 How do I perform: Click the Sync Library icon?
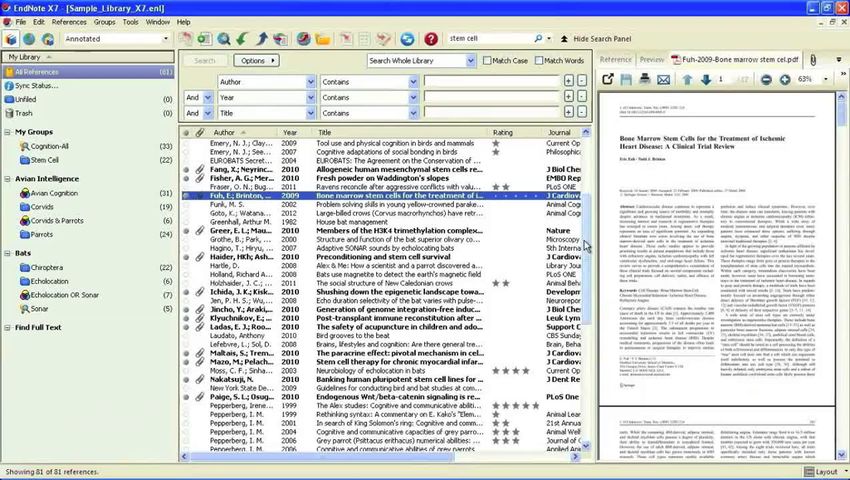[407, 39]
